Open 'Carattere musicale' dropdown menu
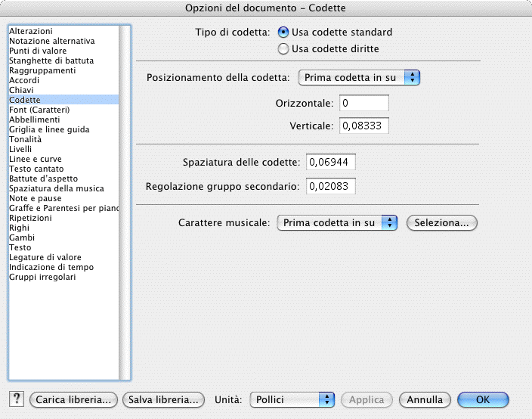This screenshot has height=419, width=532. (337, 222)
